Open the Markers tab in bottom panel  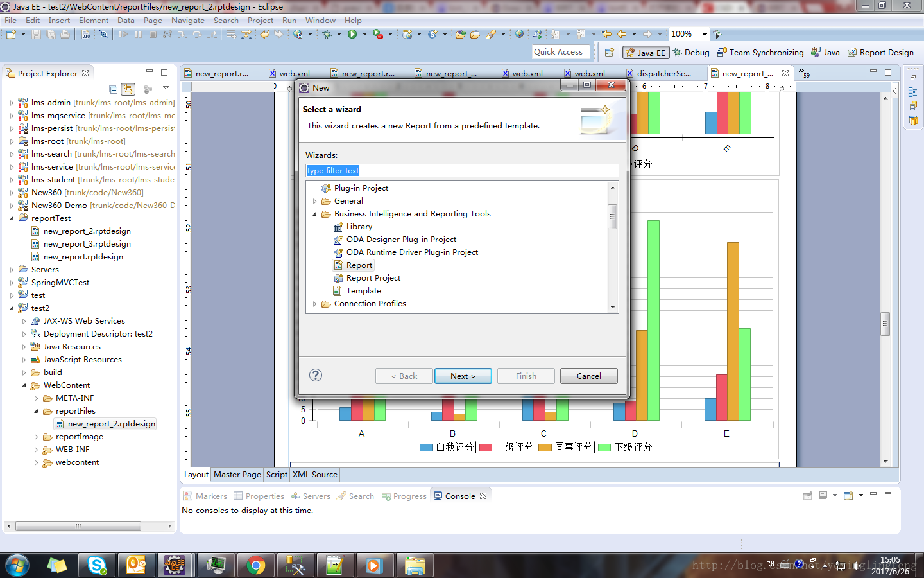(x=205, y=496)
